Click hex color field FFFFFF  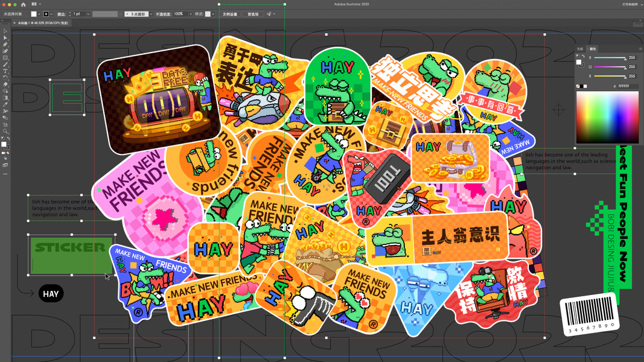tap(628, 86)
